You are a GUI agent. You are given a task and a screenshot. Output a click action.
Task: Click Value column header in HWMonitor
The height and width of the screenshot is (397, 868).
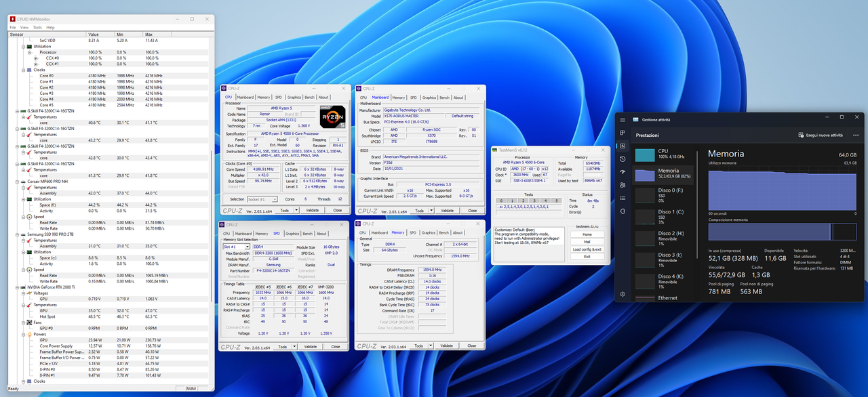click(99, 34)
